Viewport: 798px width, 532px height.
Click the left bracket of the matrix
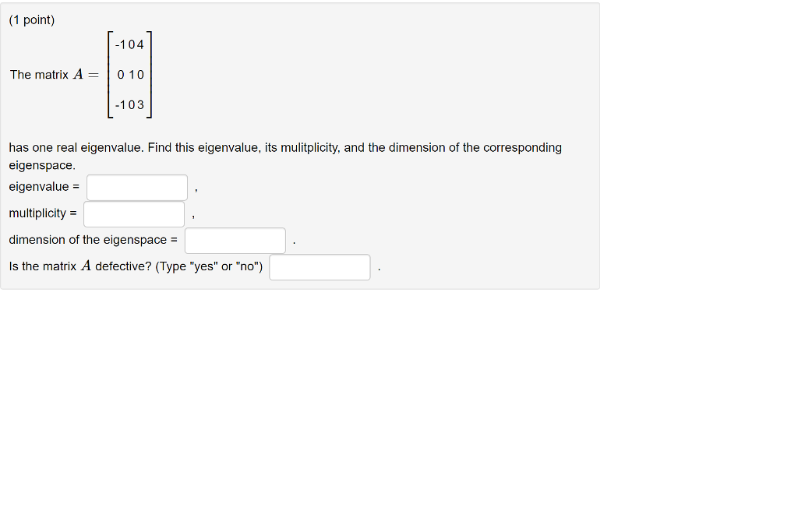(x=109, y=75)
